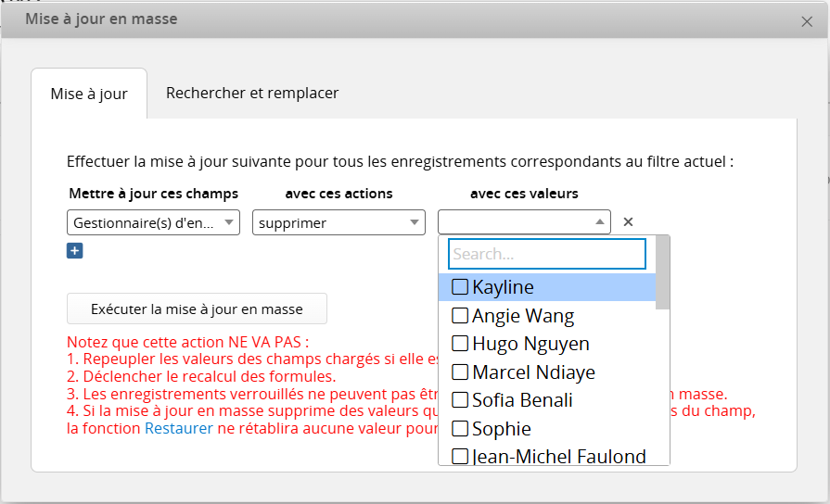
Task: Switch to the Mise à jour tab
Action: pos(89,94)
